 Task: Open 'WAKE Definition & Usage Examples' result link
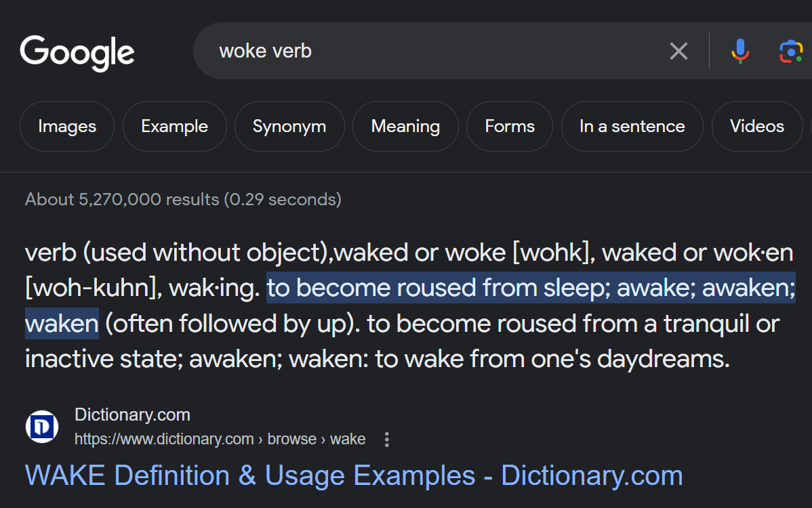click(x=354, y=476)
